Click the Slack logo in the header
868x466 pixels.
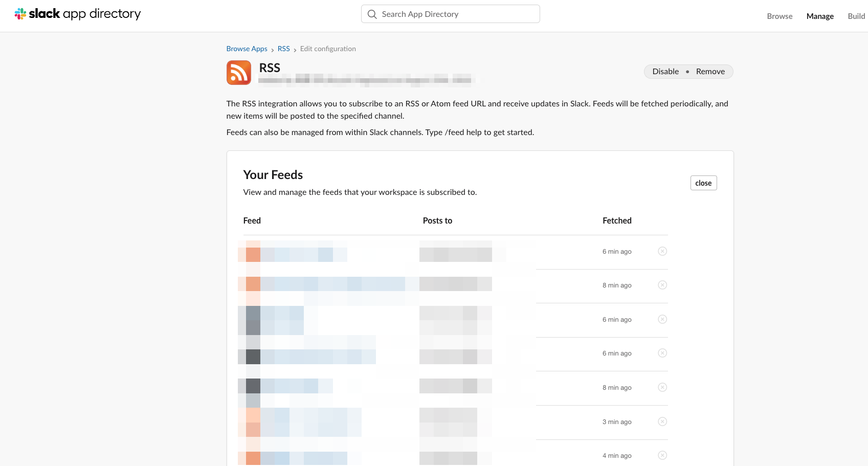20,13
